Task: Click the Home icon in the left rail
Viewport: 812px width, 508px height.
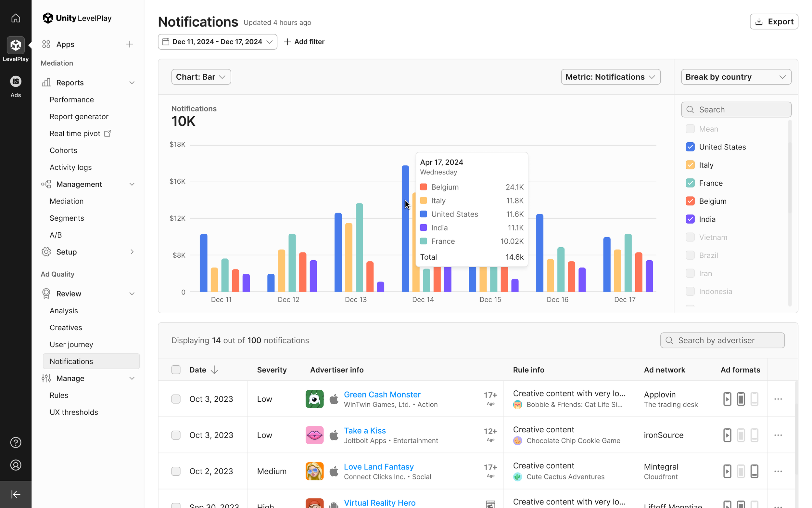Action: point(16,18)
